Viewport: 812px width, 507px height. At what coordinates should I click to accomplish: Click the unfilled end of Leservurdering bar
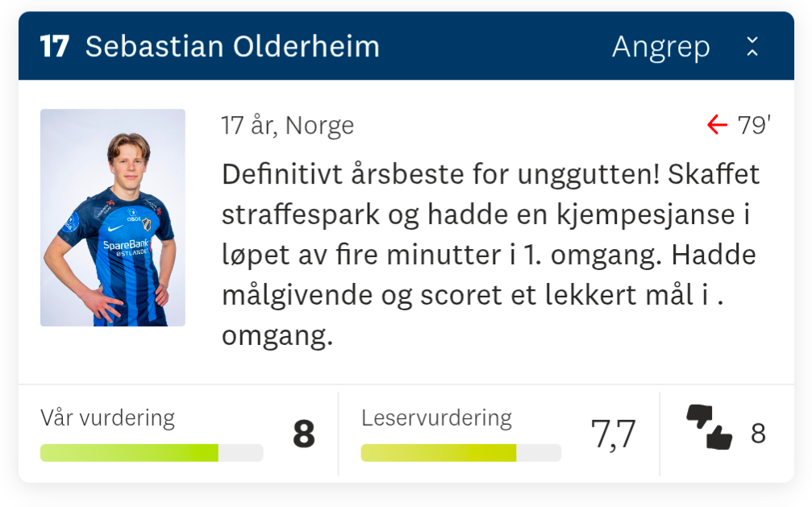[x=539, y=453]
